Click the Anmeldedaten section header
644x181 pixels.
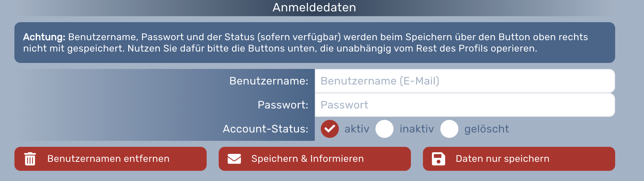(314, 7)
